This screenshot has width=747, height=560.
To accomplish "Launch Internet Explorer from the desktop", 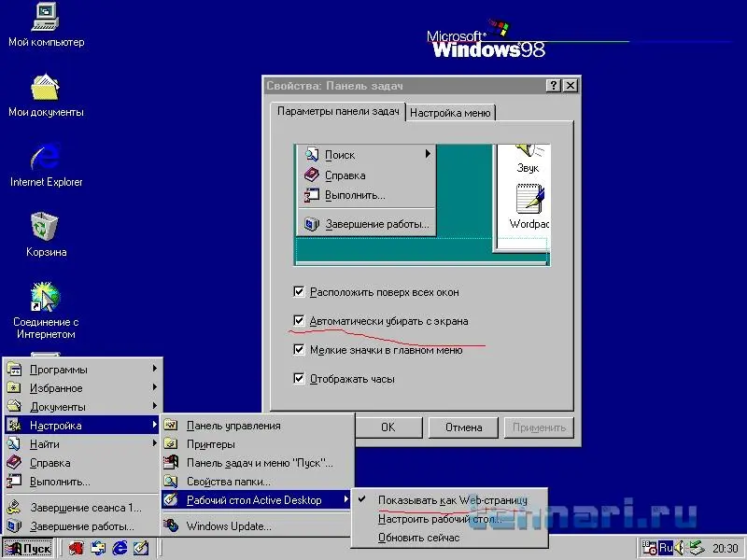I will pos(46,165).
